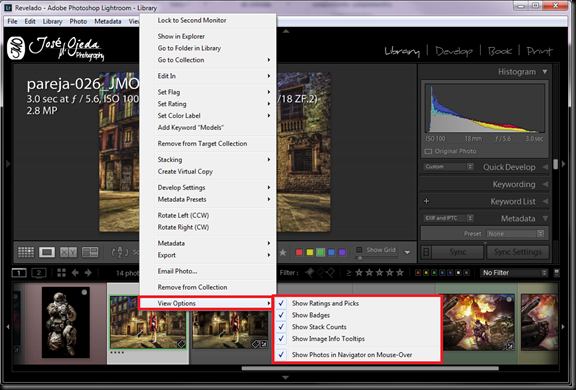The image size is (576, 390).
Task: Open Survey view icon
Action: pos(90,252)
